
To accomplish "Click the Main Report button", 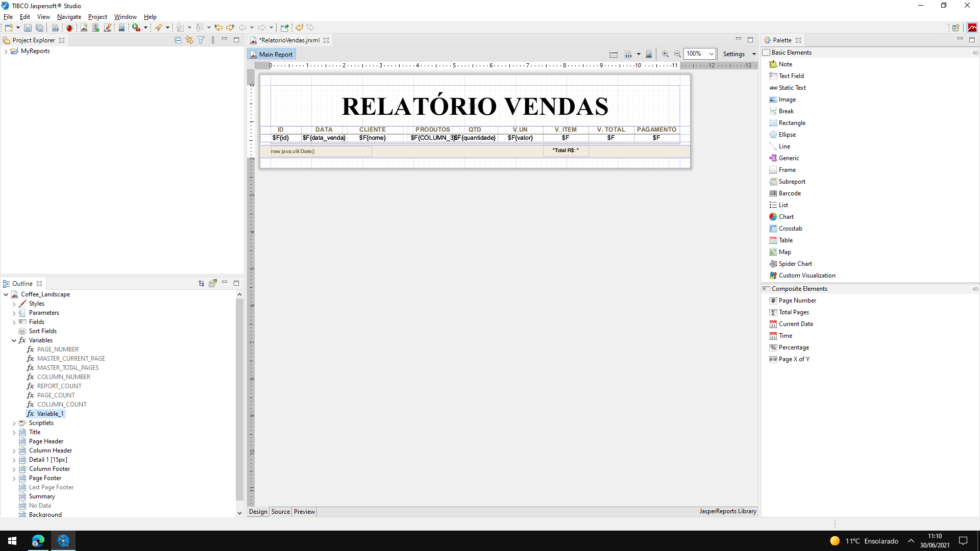I will 272,55.
